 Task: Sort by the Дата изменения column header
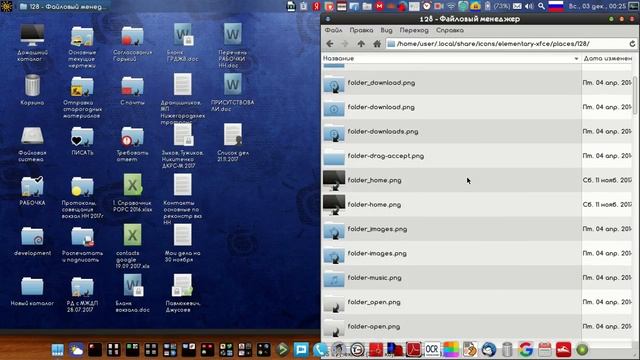[608, 58]
